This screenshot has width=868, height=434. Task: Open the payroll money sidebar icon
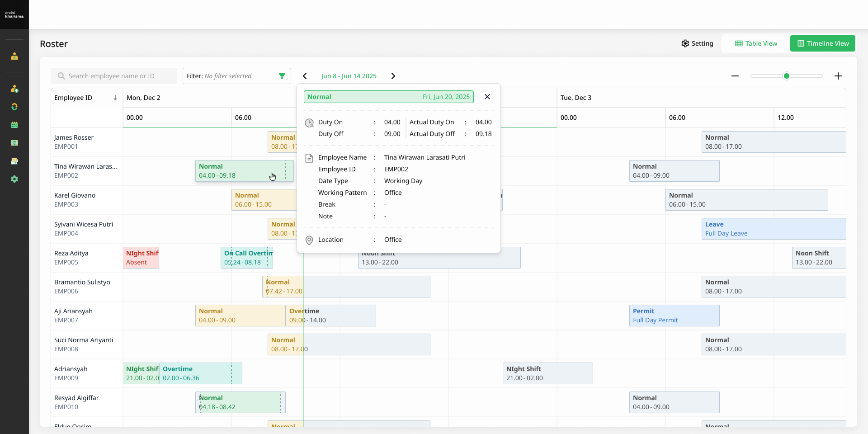pyautogui.click(x=14, y=143)
